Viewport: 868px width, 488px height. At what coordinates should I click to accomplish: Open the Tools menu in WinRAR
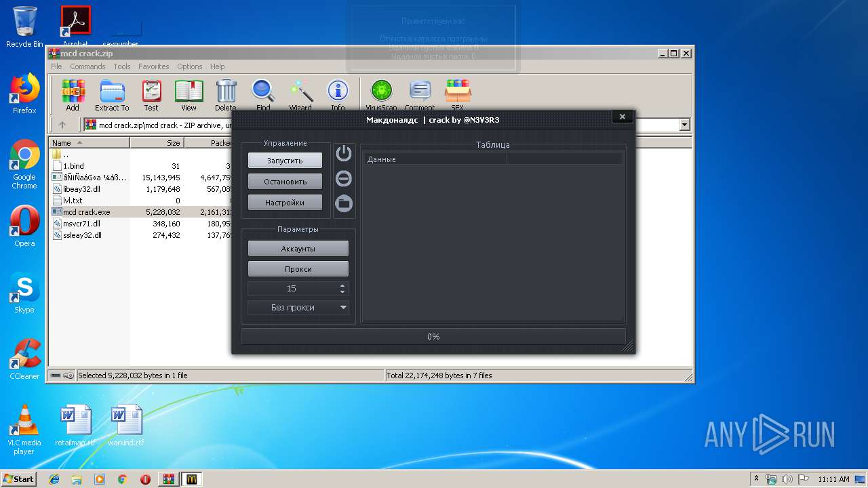122,66
